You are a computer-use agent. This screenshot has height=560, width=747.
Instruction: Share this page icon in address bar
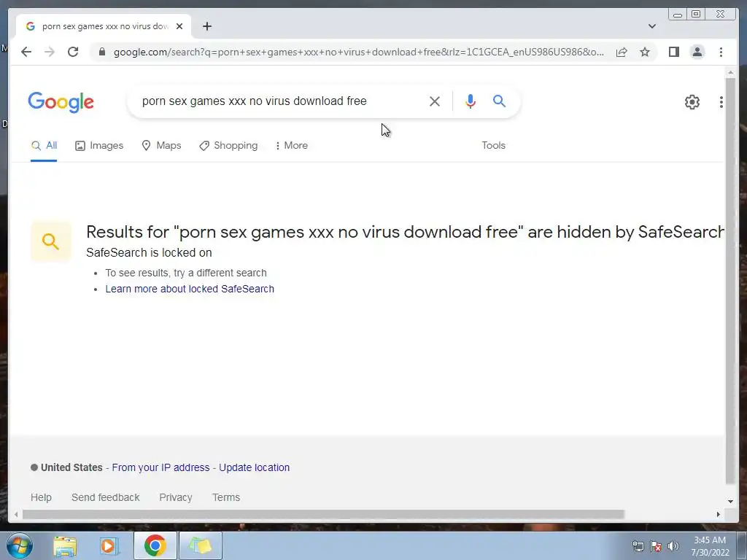622,52
